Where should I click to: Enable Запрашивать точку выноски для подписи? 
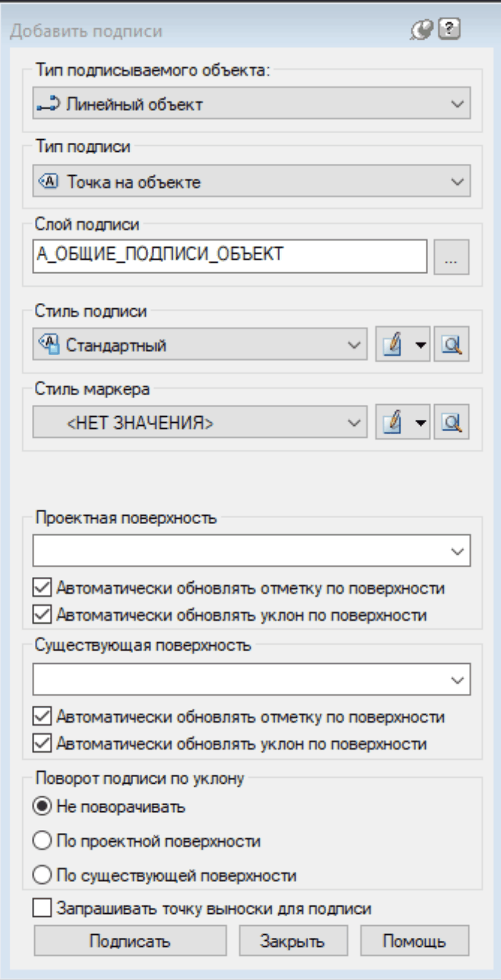pos(42,908)
